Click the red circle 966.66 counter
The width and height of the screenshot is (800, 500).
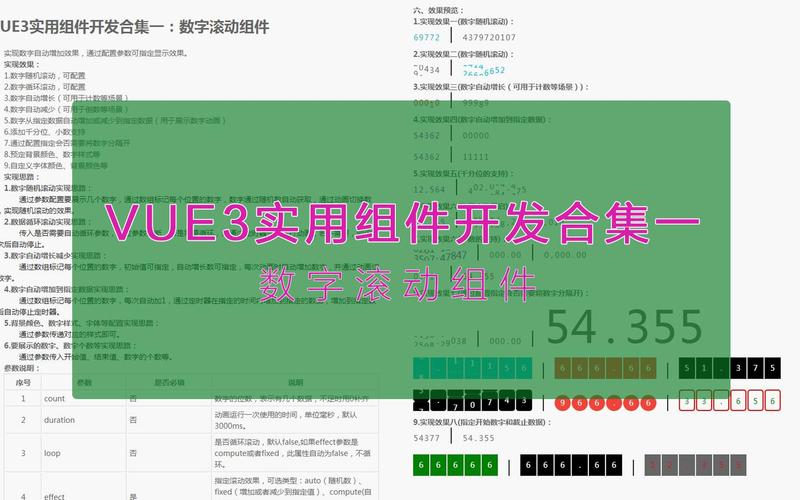pyautogui.click(x=605, y=403)
